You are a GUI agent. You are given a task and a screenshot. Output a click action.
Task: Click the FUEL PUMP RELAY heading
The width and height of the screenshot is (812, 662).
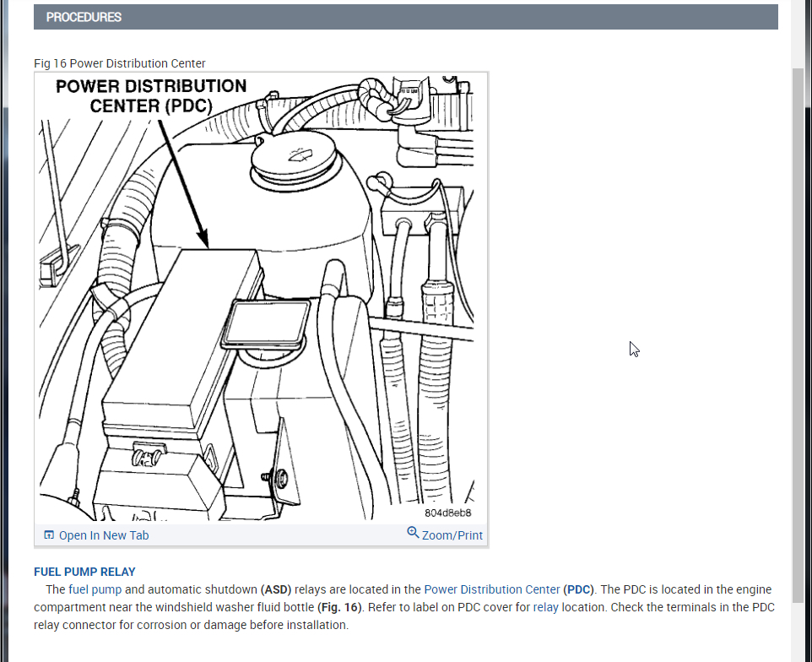[84, 572]
